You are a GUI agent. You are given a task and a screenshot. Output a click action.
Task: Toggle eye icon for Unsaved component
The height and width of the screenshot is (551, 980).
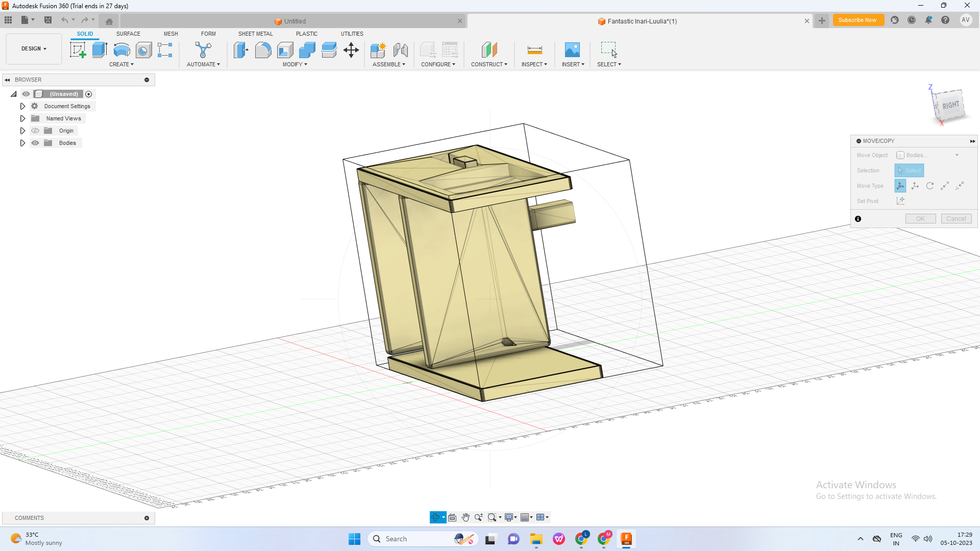click(25, 93)
